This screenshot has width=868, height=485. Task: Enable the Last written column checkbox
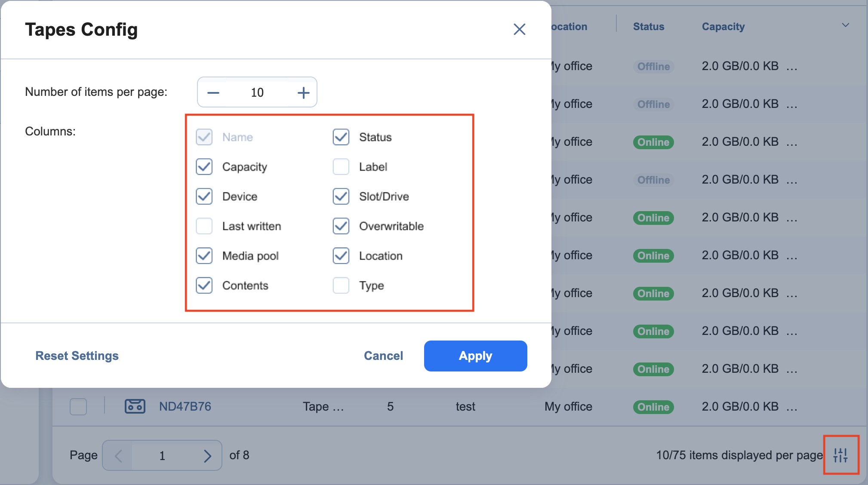point(204,226)
